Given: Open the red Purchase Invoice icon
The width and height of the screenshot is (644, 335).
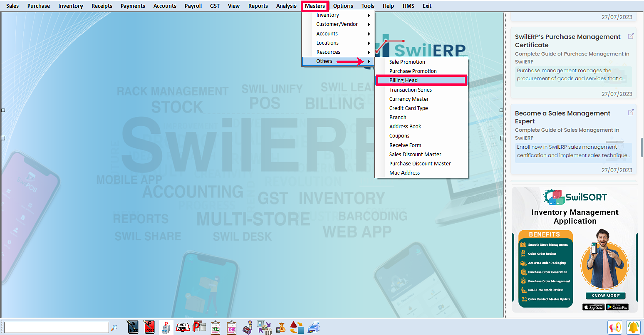Looking at the screenshot, I should 149,327.
